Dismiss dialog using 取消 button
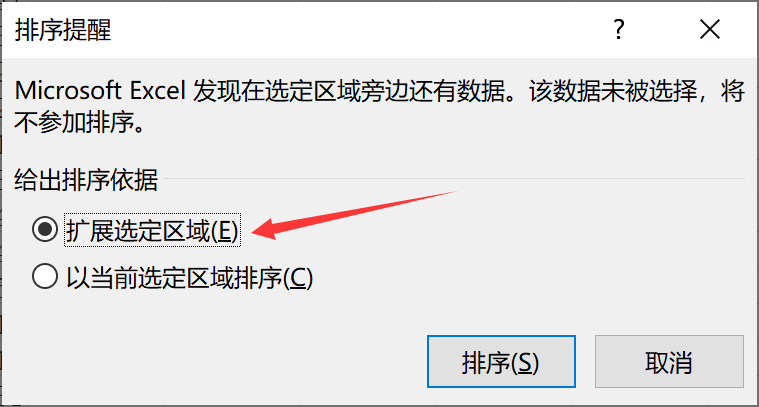 point(669,362)
